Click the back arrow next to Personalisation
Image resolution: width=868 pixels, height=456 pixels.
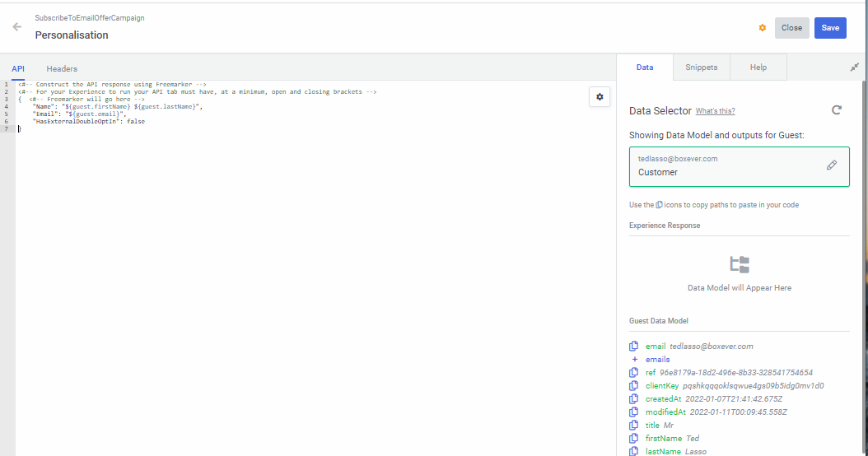pyautogui.click(x=17, y=27)
